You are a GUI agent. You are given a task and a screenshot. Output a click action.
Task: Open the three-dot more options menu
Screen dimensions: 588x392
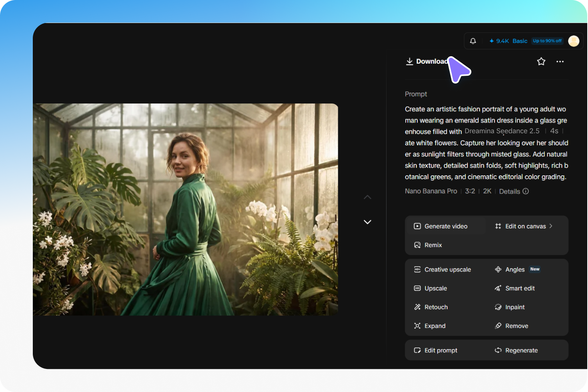pos(560,62)
